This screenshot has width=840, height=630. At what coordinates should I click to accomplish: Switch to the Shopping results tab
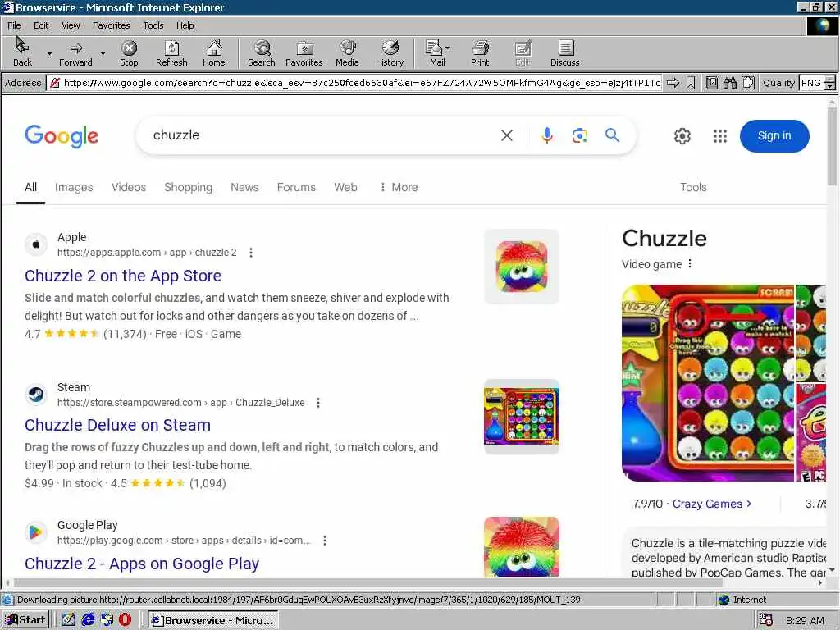point(188,187)
